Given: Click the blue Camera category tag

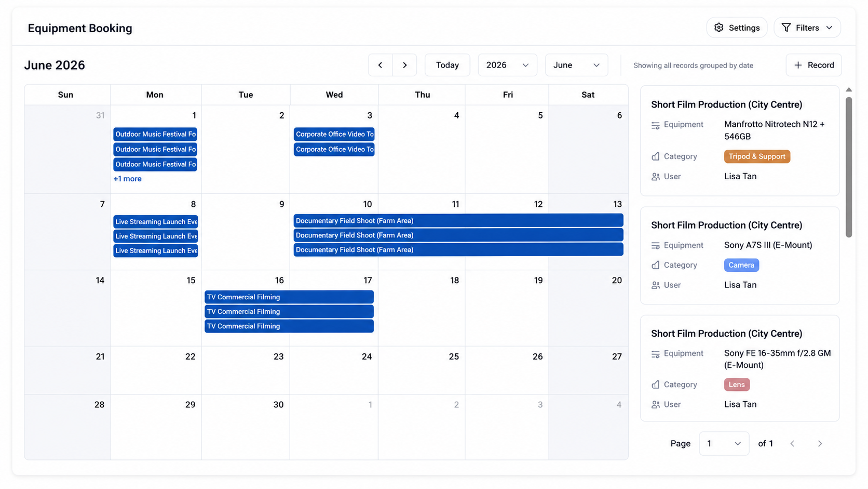Looking at the screenshot, I should pos(741,265).
